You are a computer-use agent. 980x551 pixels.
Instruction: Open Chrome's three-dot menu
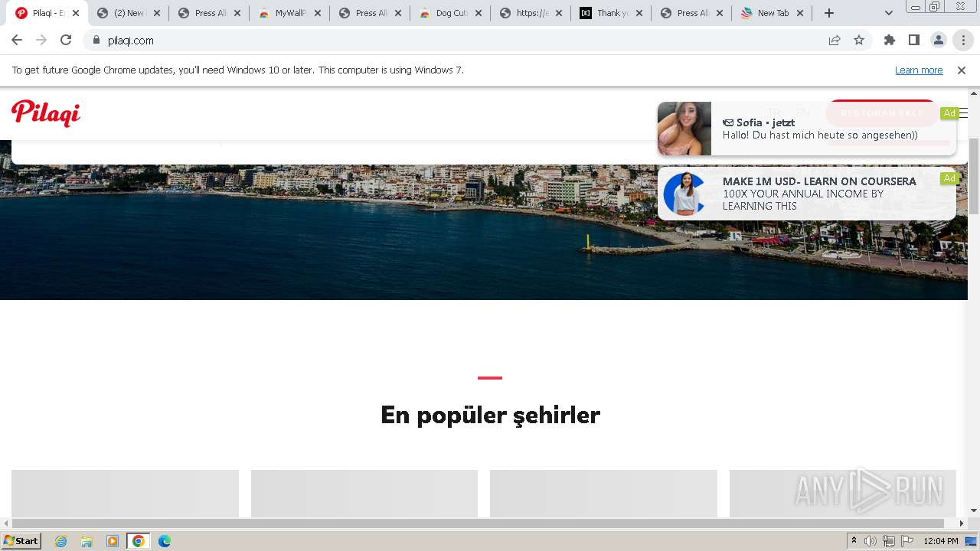point(963,41)
